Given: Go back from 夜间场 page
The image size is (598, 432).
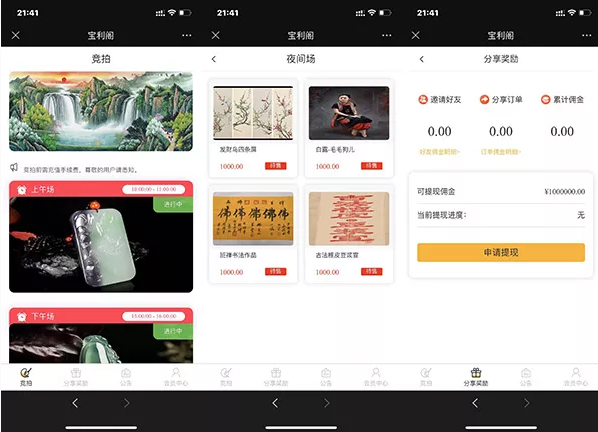Looking at the screenshot, I should [x=214, y=59].
